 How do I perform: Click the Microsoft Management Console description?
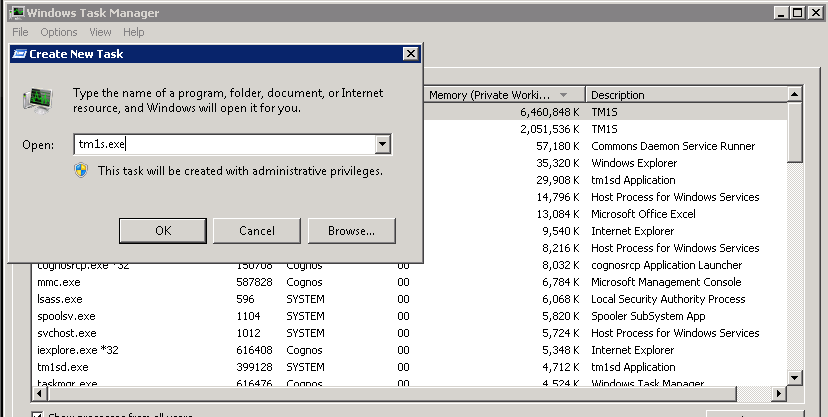666,282
